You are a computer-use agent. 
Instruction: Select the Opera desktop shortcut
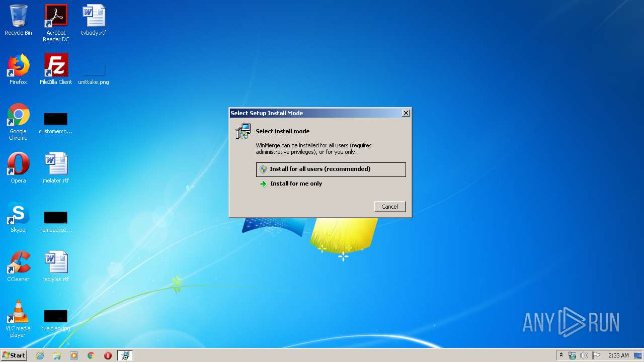18,168
